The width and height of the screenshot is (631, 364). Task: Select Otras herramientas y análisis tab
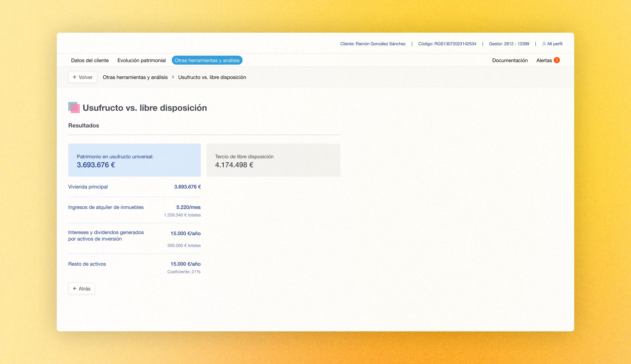click(207, 60)
